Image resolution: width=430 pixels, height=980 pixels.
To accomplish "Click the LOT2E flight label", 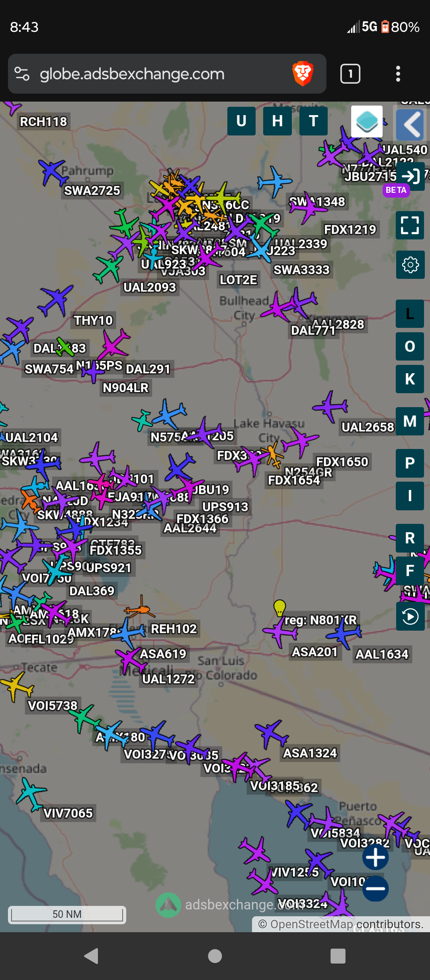I will tap(238, 280).
